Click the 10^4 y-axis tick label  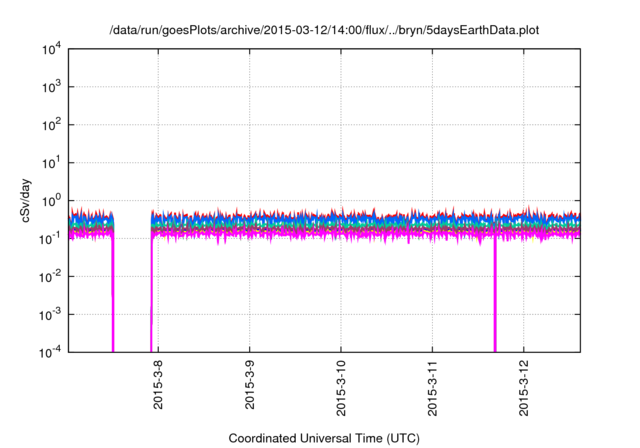(x=51, y=50)
